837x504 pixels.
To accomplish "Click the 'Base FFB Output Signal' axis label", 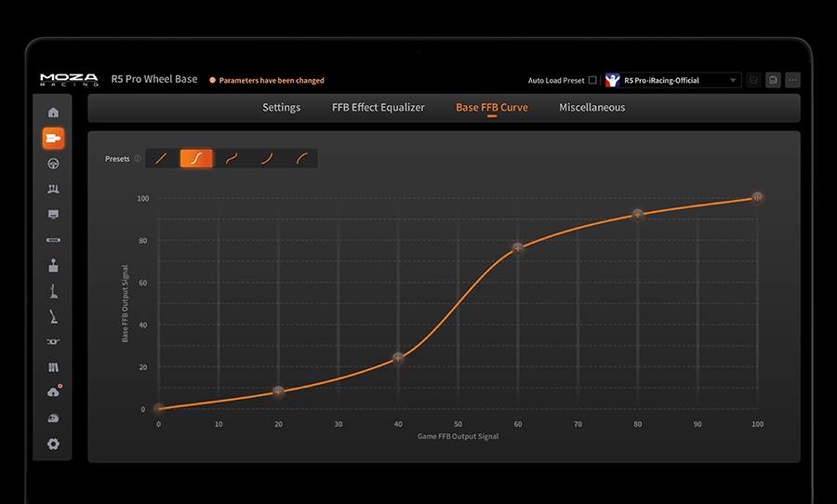I will point(125,303).
